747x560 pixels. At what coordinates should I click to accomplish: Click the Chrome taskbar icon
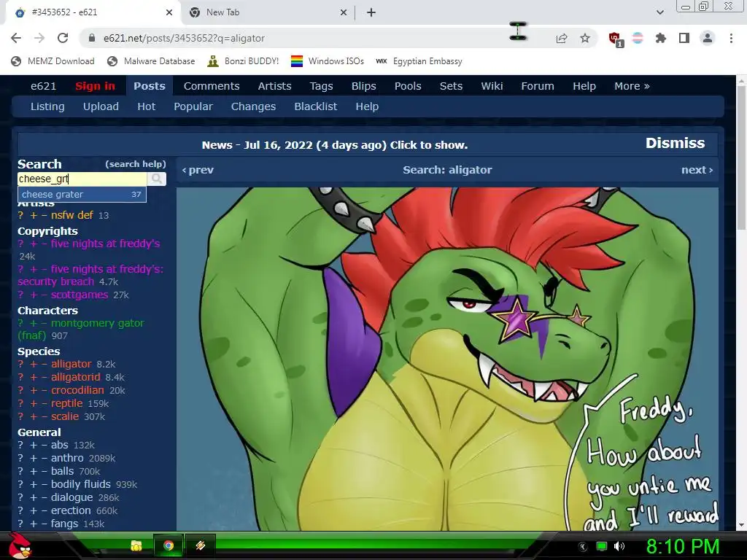(x=169, y=545)
